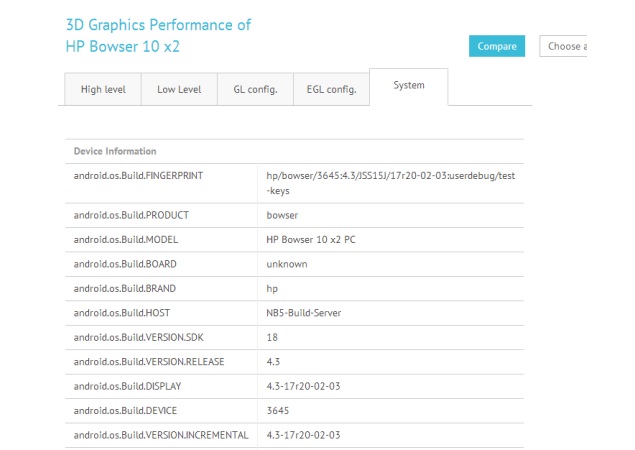Select the product value bowser
This screenshot has width=635, height=450.
point(282,215)
